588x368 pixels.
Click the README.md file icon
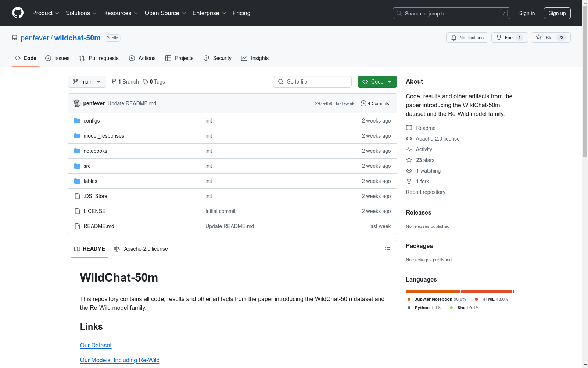(x=77, y=226)
